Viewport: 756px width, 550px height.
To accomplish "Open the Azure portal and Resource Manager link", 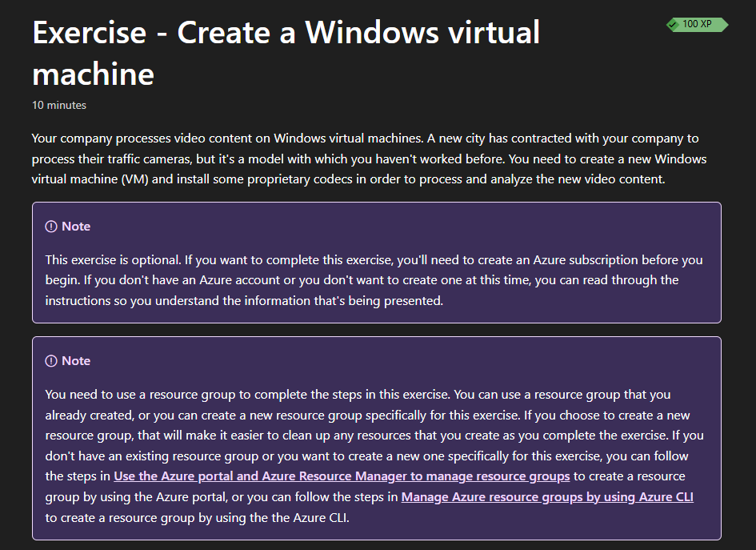I will click(x=342, y=476).
